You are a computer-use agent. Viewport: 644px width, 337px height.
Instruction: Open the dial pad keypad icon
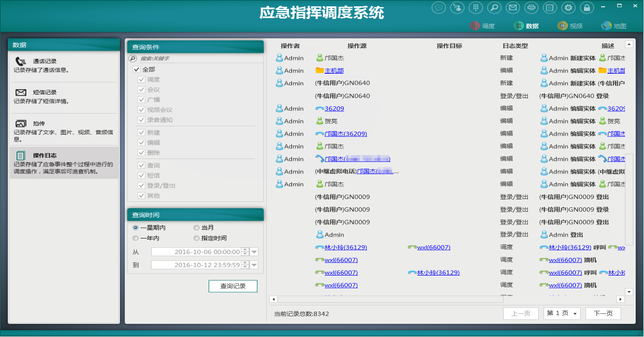click(x=476, y=8)
